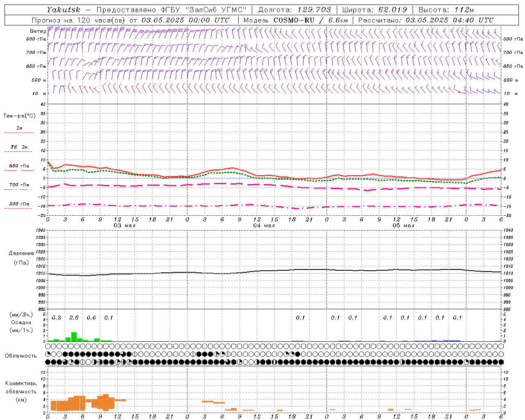The height and width of the screenshot is (420, 525).
Task: Select the Облачность cloud cover label
Action: pos(21,356)
